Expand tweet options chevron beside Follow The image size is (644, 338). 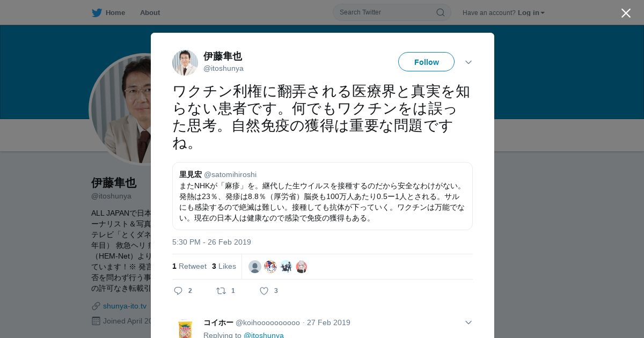pyautogui.click(x=469, y=62)
